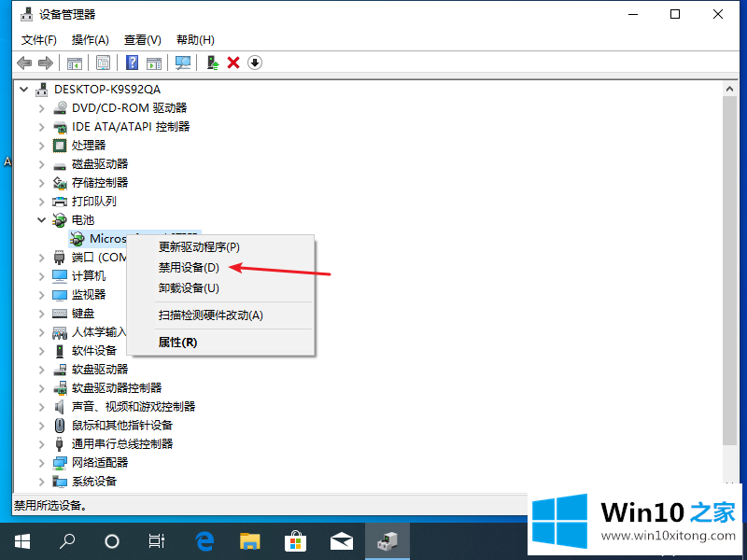Image resolution: width=747 pixels, height=560 pixels.
Task: Click the update driver toolbar icon
Action: coord(213,63)
